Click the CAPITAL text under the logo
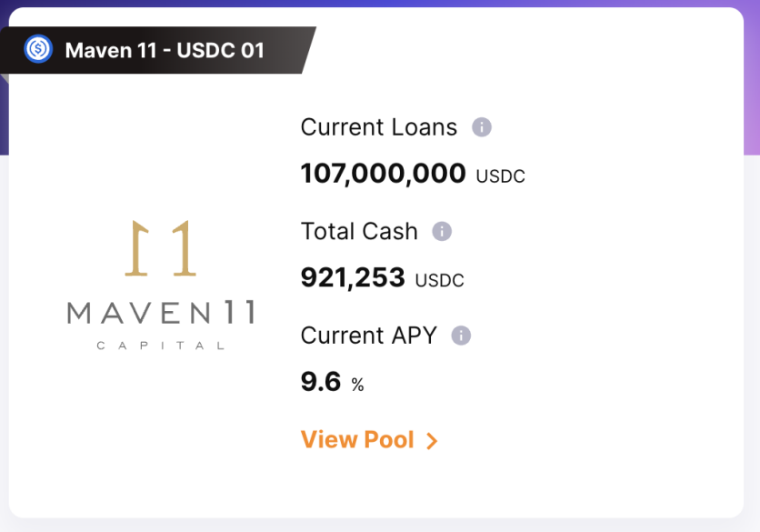The image size is (760, 532). (x=161, y=346)
